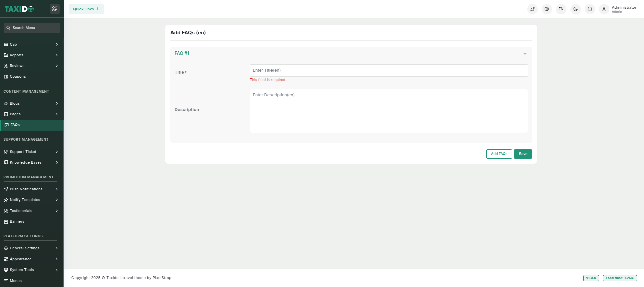The image size is (644, 287).
Task: Open the Quick Links button
Action: (x=86, y=9)
